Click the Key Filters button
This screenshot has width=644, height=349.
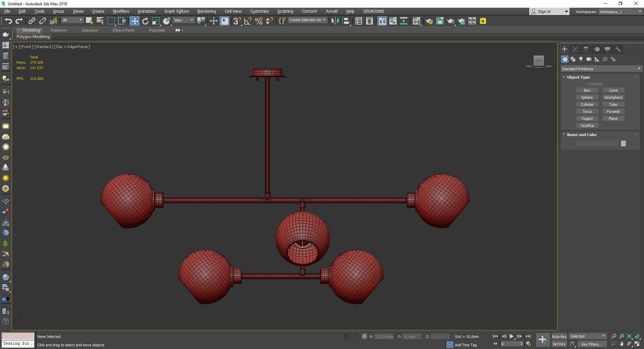click(592, 344)
